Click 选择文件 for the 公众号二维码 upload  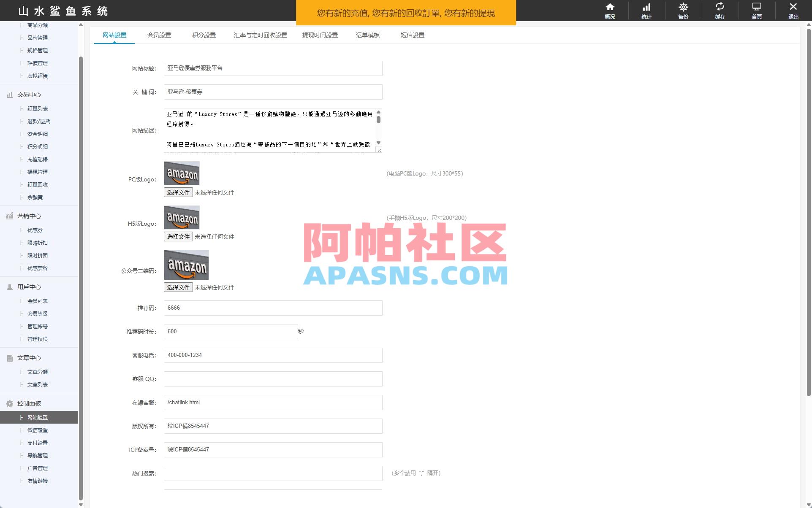click(178, 287)
